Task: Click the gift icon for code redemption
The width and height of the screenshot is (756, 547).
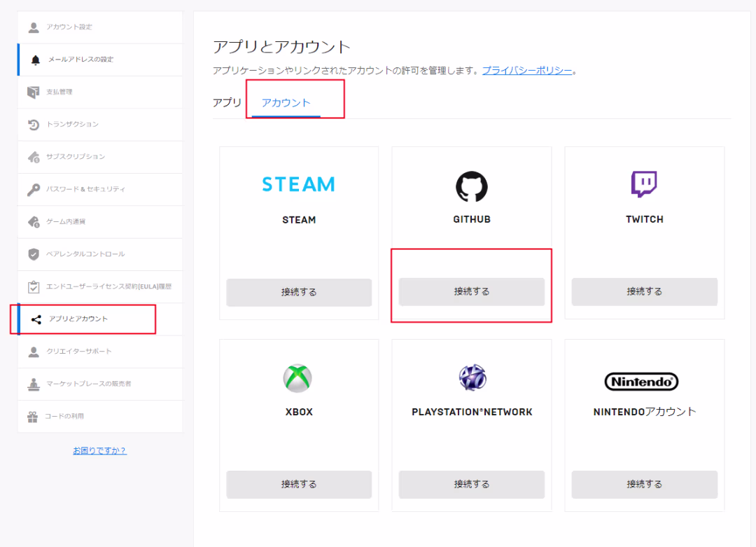Action: 32,417
